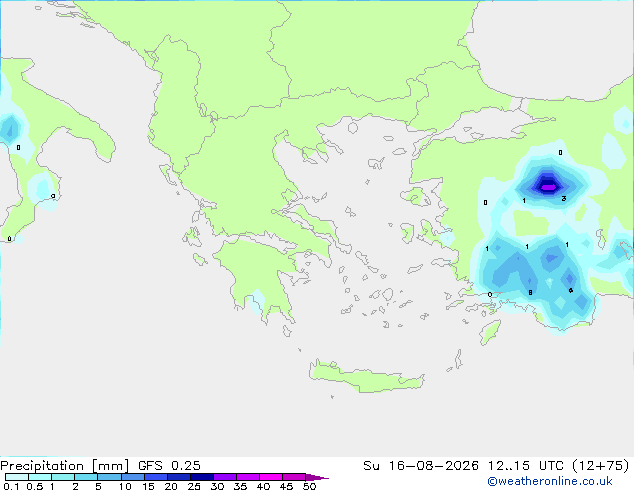Select legend swatch between 1 and 2
Image resolution: width=634 pixels, height=490 pixels.
click(63, 477)
